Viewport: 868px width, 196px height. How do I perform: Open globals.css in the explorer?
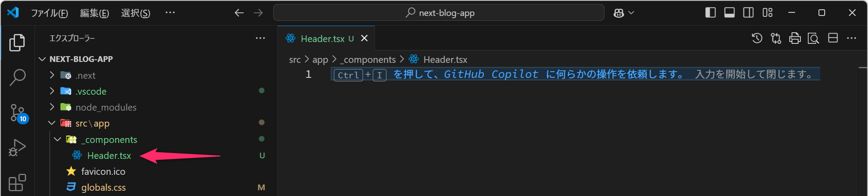pyautogui.click(x=103, y=188)
